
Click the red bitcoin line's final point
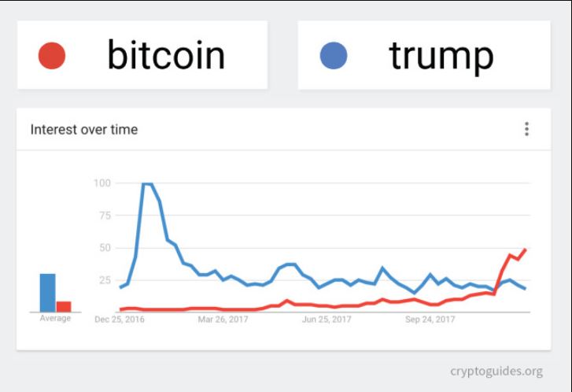tap(525, 250)
